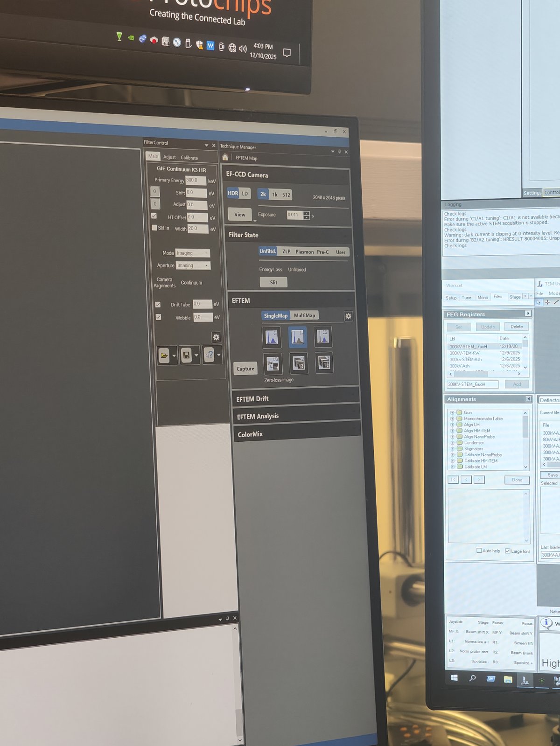
Task: Open the Mode dropdown in FilterControl
Action: tap(193, 253)
